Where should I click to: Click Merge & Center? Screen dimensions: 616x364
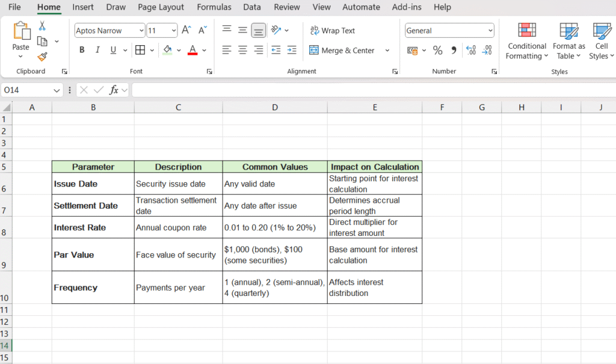click(342, 51)
